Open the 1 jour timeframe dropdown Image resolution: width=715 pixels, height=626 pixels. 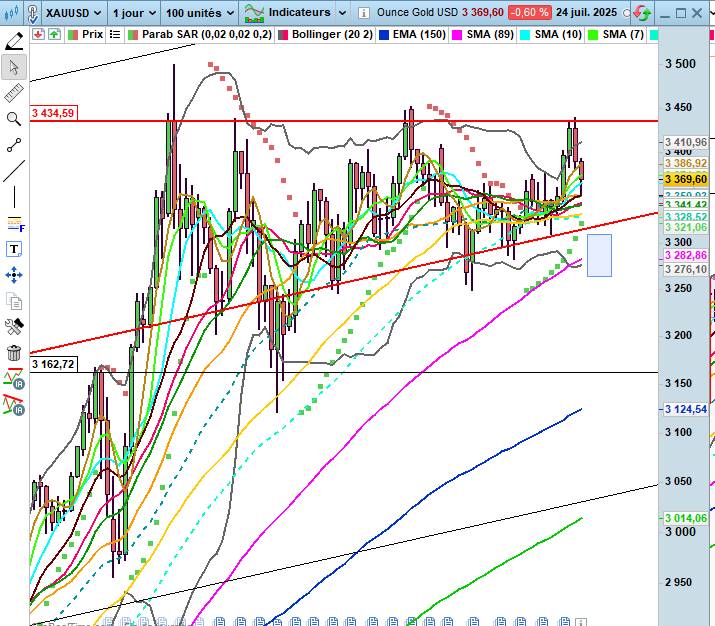click(134, 13)
